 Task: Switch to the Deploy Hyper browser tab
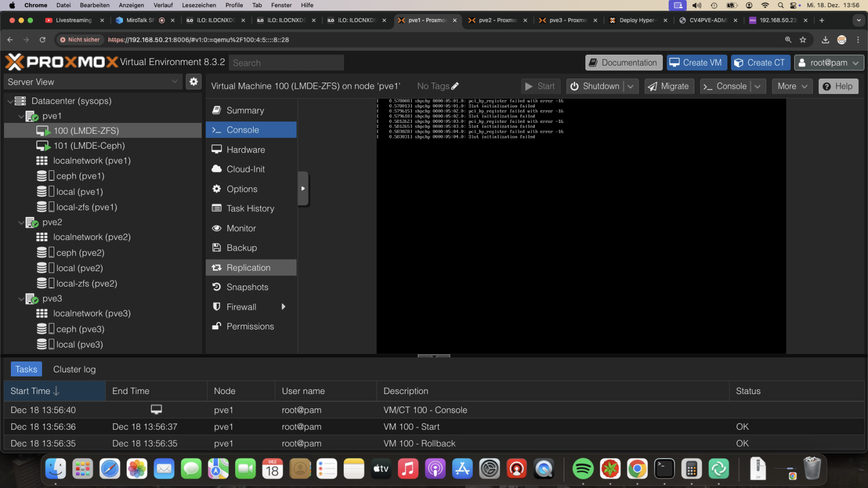pos(638,20)
